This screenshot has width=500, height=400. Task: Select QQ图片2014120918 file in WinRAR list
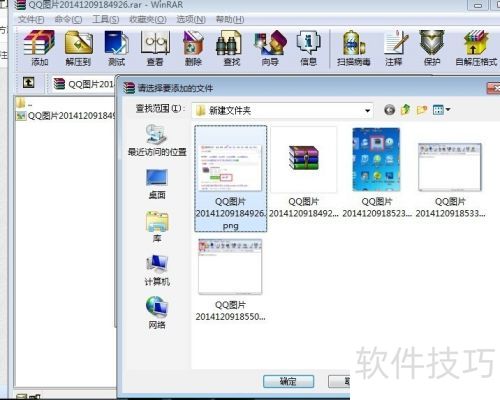[x=65, y=116]
